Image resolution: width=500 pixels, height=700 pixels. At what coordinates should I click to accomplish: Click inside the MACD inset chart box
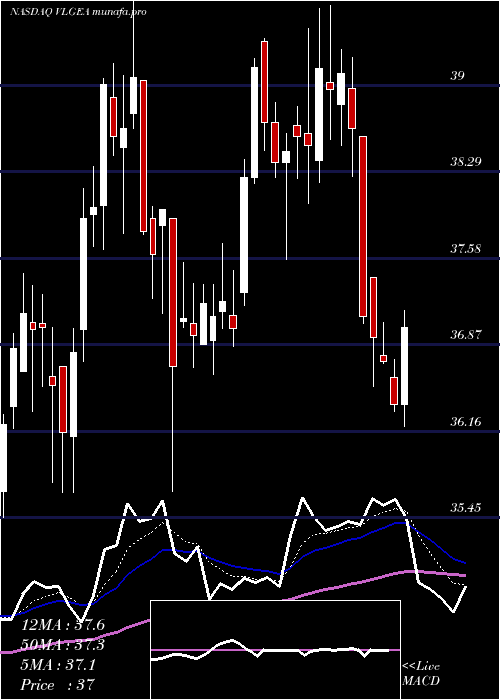[x=275, y=650]
